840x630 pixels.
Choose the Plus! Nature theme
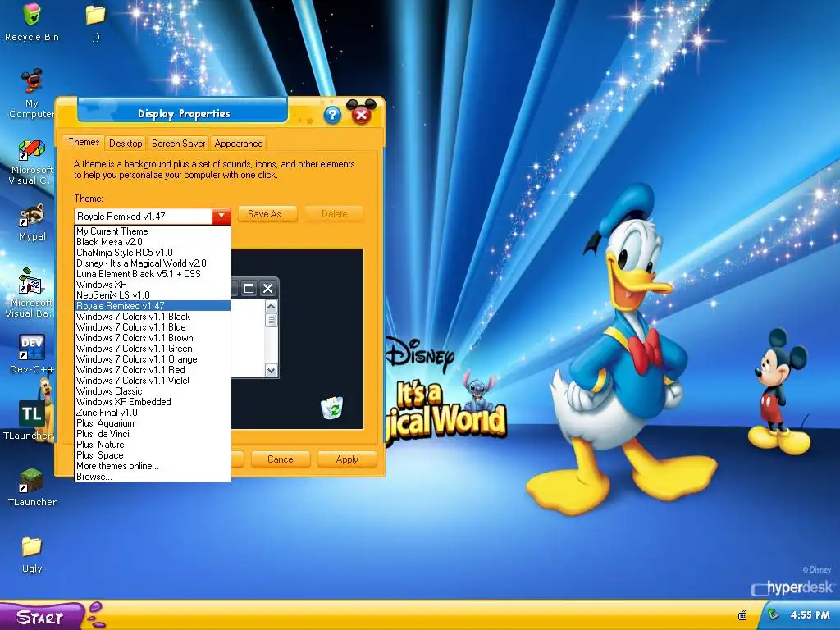[153, 445]
